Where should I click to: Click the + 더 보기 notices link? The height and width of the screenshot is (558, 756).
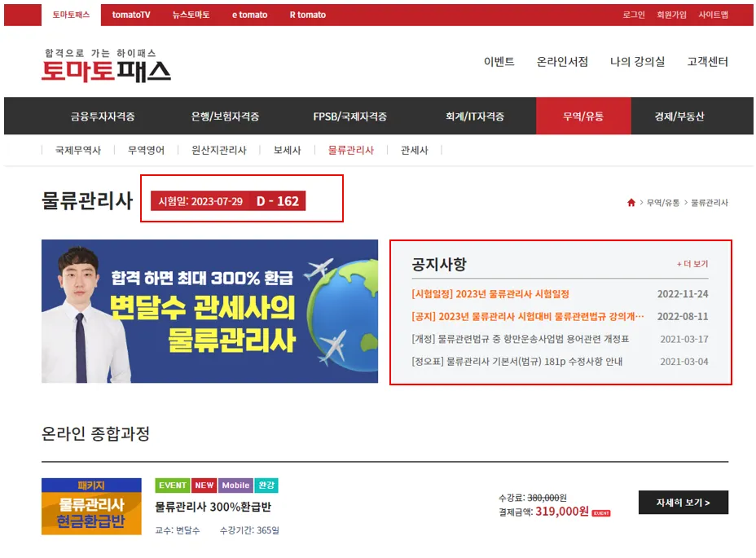point(692,264)
